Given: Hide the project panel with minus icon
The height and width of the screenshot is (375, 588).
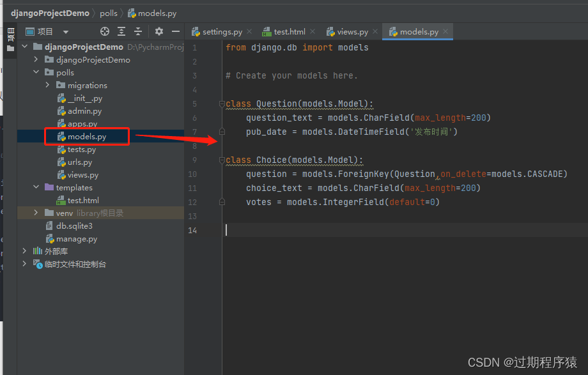Looking at the screenshot, I should click(x=176, y=31).
